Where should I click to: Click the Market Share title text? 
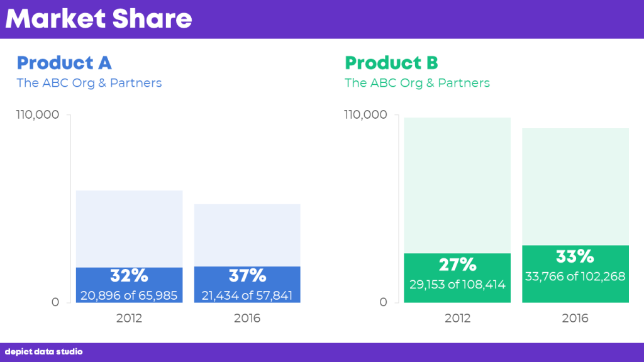(99, 19)
